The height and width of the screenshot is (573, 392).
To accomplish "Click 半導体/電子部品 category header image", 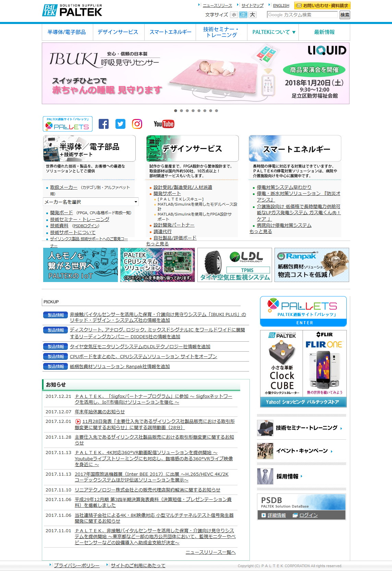I will (89, 148).
